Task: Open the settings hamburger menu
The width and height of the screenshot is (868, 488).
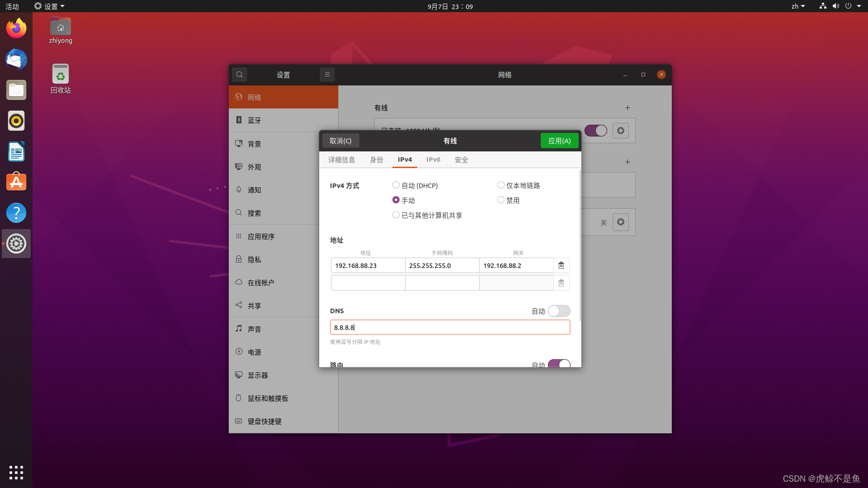Action: (327, 75)
